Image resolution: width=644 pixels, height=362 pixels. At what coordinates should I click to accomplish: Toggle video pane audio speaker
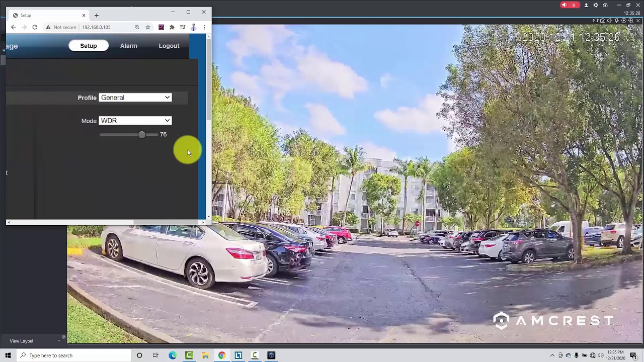pos(610,21)
